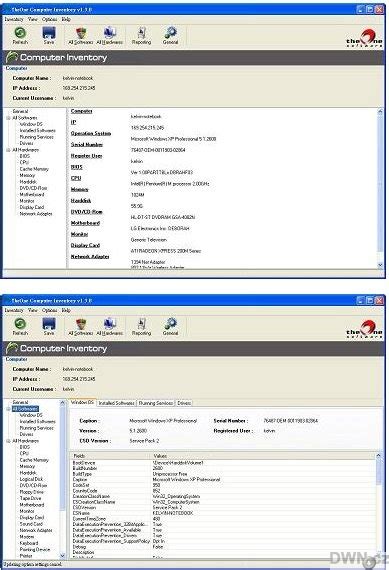Click scroll-up arrow of bottom window table
389x570 pixels.
pyautogui.click(x=378, y=455)
